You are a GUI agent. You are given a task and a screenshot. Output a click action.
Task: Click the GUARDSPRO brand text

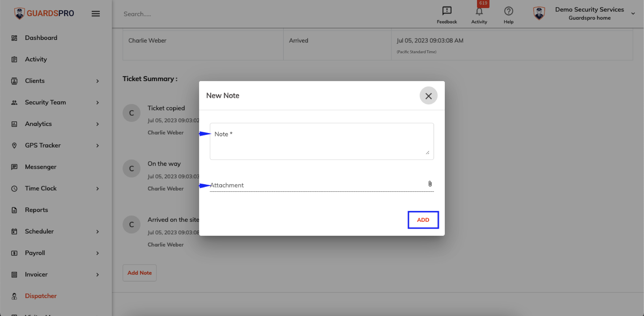(50, 13)
